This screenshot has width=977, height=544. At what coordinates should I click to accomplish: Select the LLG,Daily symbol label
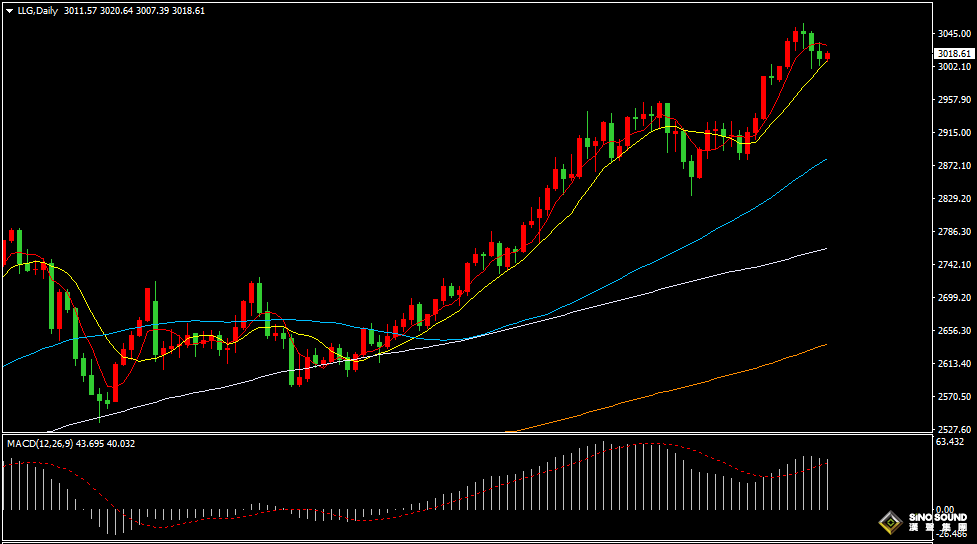pyautogui.click(x=37, y=11)
